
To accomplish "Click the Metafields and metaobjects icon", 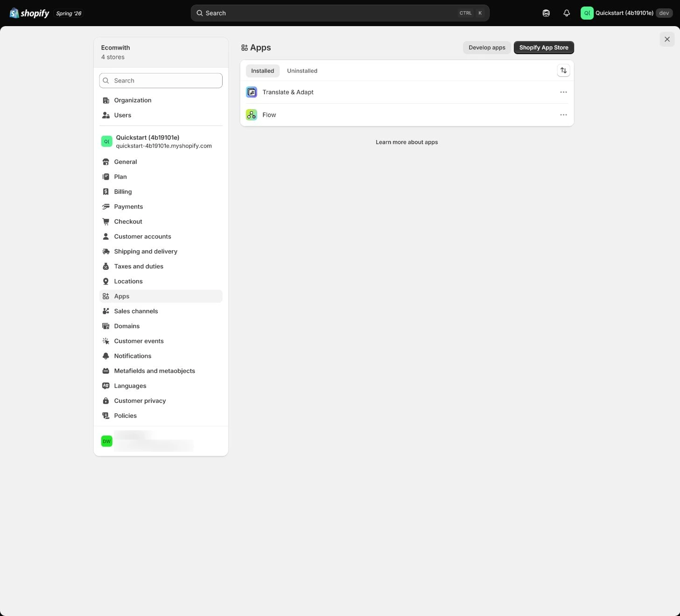I will pyautogui.click(x=106, y=371).
